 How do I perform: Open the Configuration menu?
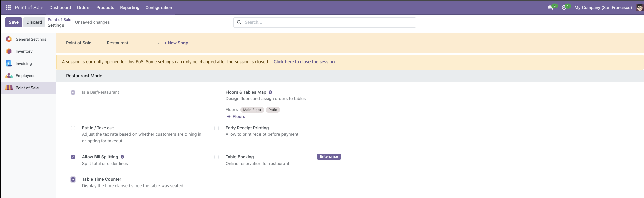[159, 7]
